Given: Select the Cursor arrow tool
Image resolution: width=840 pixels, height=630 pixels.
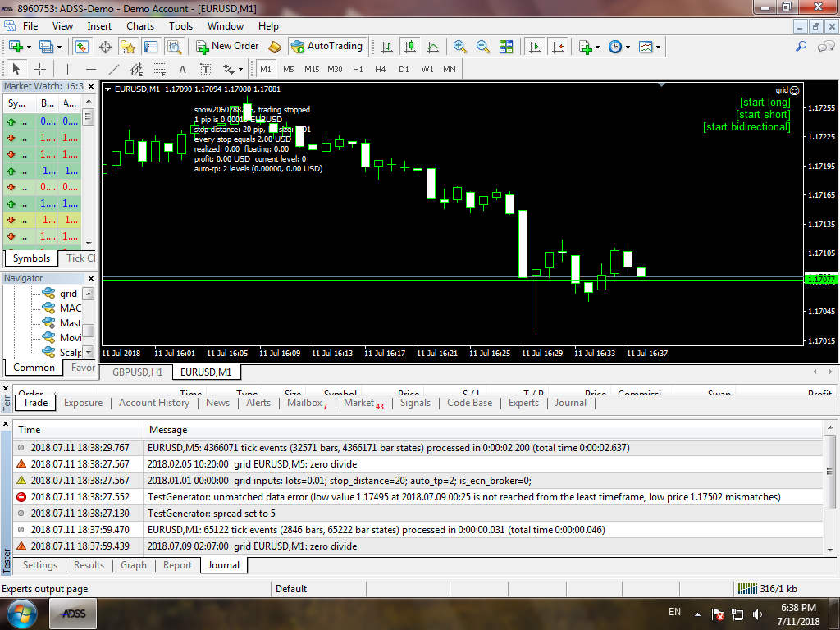Looking at the screenshot, I should [16, 69].
